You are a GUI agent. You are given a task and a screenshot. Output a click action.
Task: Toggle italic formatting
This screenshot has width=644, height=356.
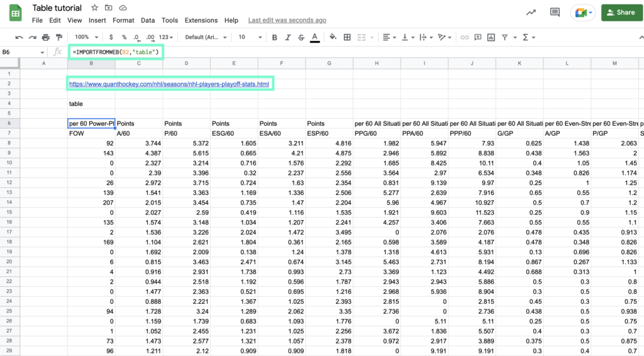tap(287, 37)
